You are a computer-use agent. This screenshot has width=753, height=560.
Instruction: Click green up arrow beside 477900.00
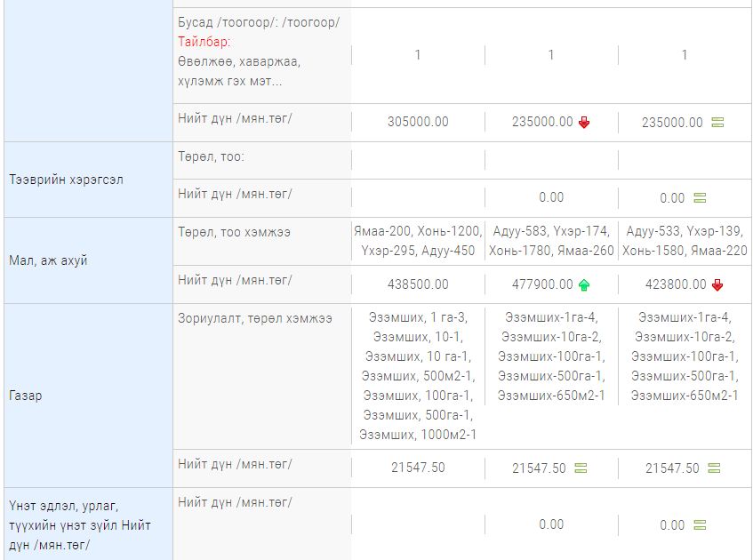[x=584, y=285]
